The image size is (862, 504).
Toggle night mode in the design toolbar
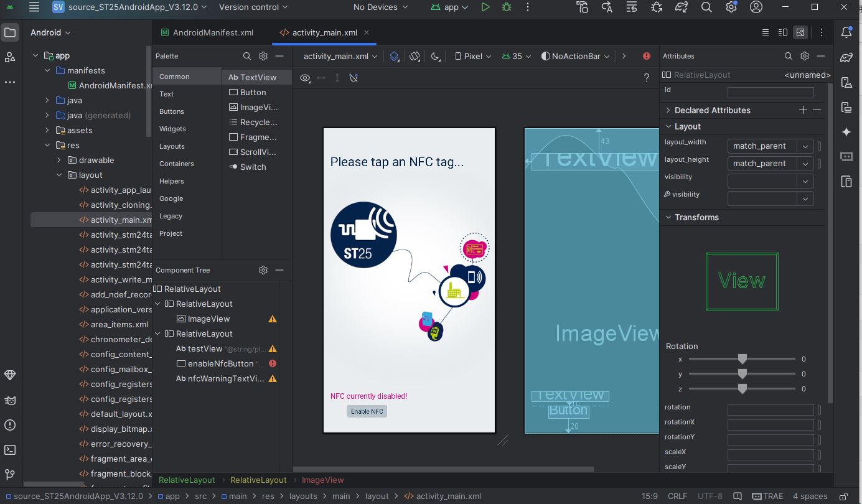[436, 56]
